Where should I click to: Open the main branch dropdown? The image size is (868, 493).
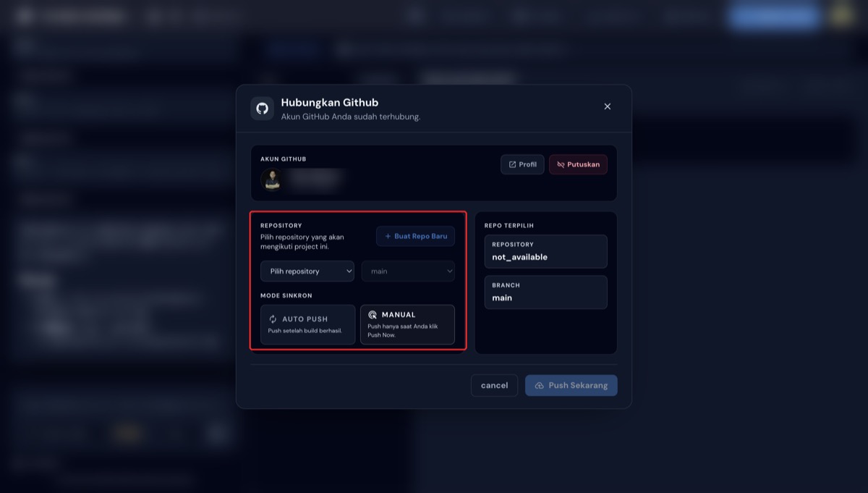click(408, 271)
